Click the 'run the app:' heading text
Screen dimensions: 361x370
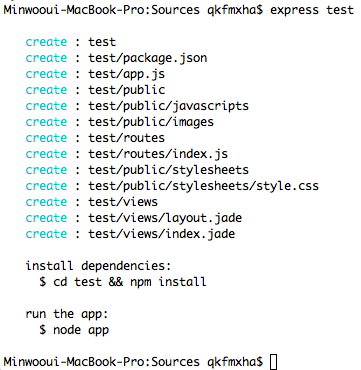(x=67, y=314)
